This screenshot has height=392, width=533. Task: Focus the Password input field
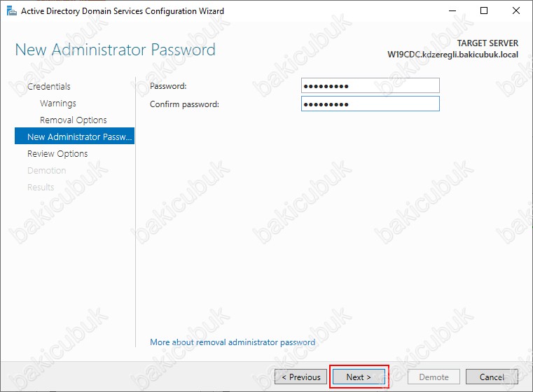(370, 86)
